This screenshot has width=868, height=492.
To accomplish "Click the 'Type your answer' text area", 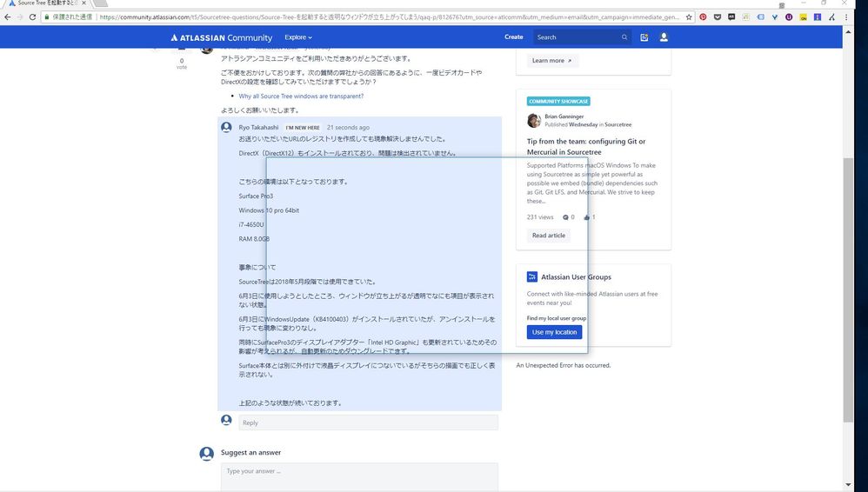I will (x=359, y=477).
